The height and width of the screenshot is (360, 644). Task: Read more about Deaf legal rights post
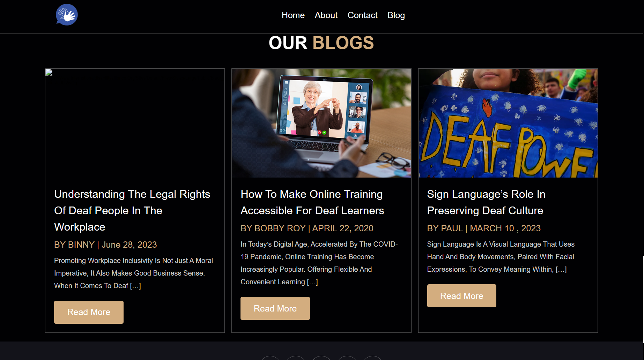(x=89, y=312)
